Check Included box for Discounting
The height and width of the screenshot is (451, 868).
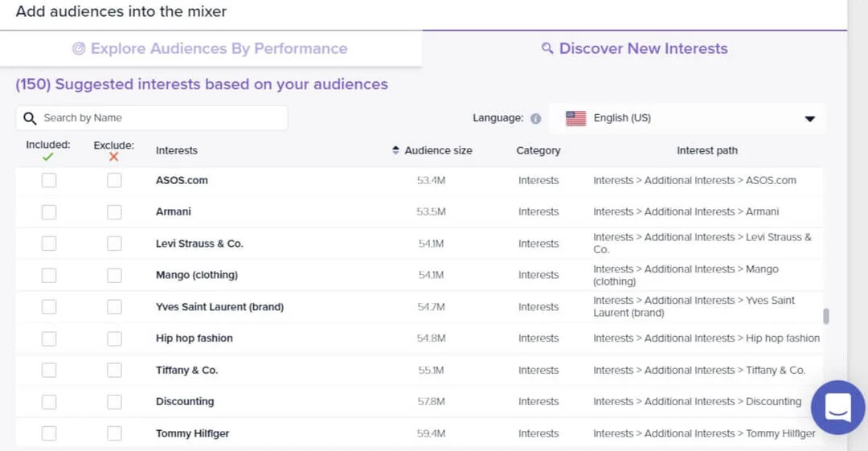pos(49,401)
